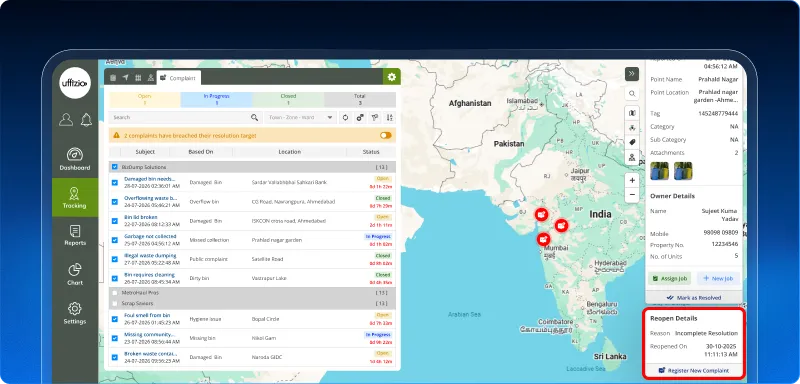Click the map layers icon in the map toolbar
800x384 pixels.
coord(632,113)
